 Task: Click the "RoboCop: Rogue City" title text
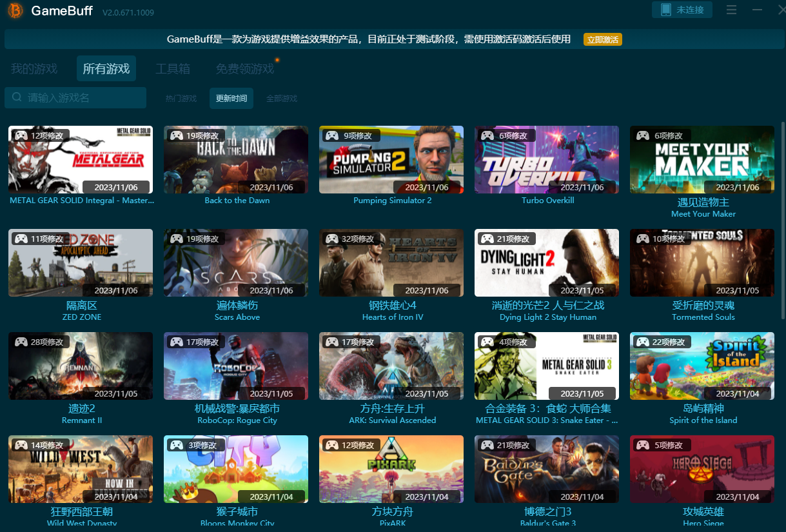pos(237,420)
